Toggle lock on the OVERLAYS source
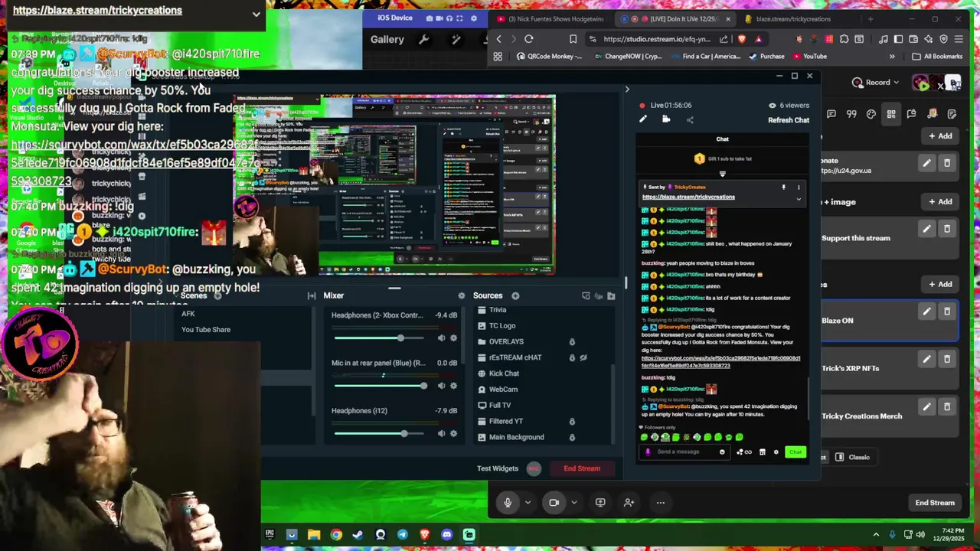The height and width of the screenshot is (551, 980). tap(572, 341)
